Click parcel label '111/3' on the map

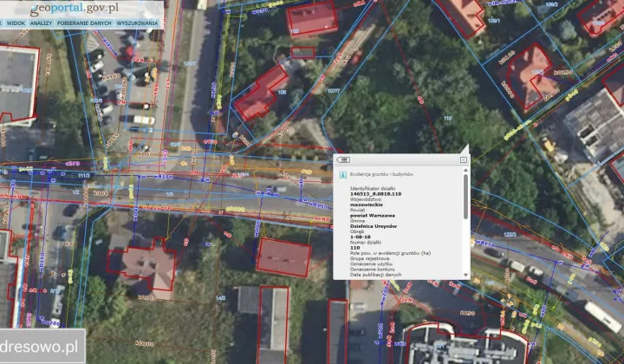click(x=84, y=175)
